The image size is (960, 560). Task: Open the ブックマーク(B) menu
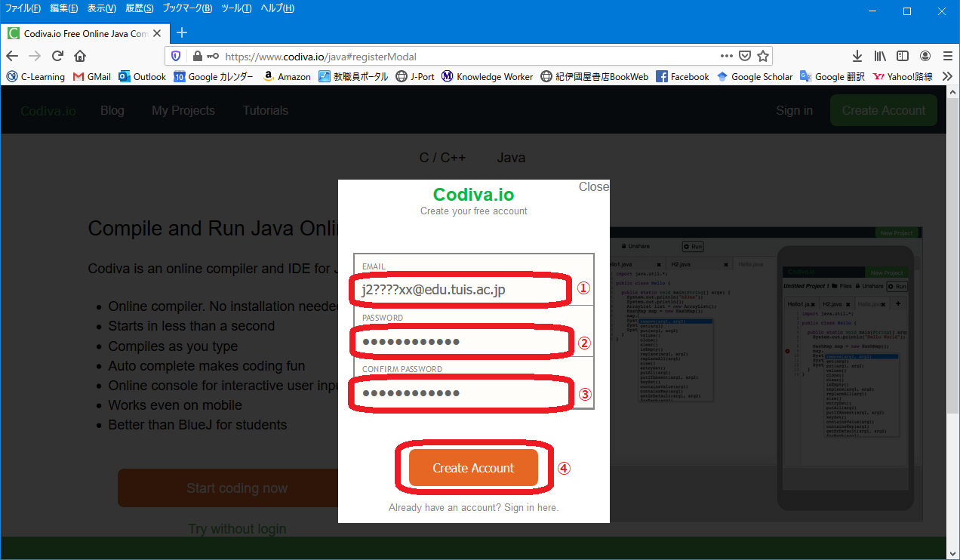[x=188, y=8]
